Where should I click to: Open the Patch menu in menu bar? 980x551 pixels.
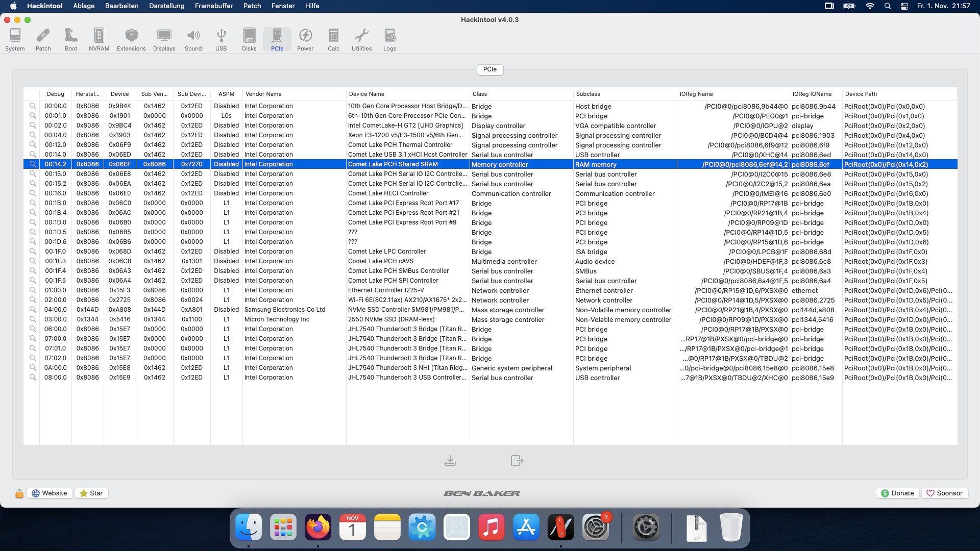(252, 6)
